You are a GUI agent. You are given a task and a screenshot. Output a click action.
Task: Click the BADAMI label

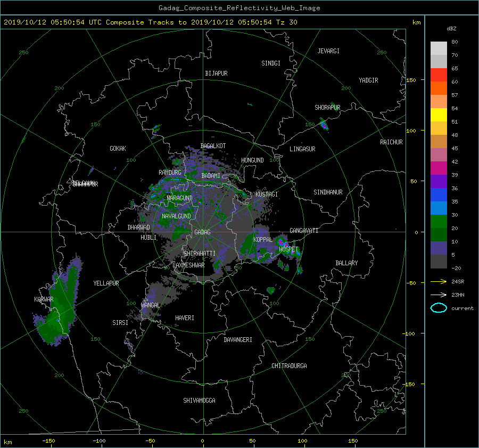(x=211, y=176)
